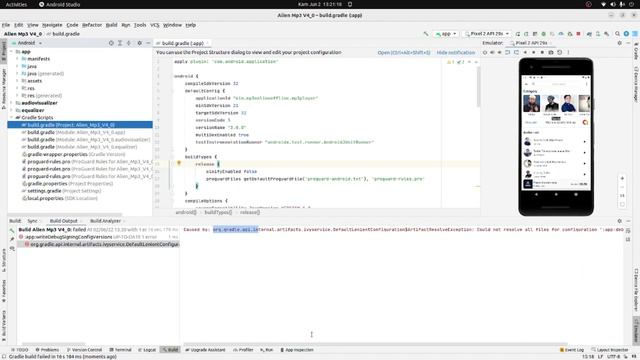
Task: Click the emulator zoom-in plus button
Action: [622, 178]
